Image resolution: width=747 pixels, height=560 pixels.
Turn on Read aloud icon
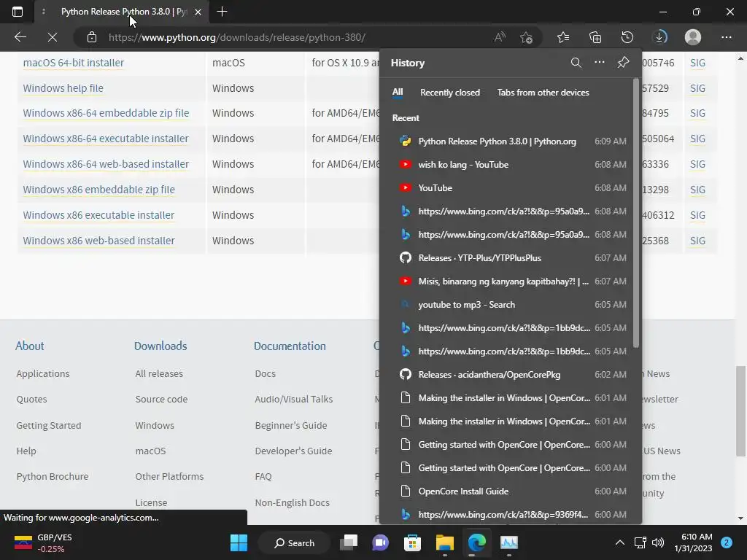500,37
